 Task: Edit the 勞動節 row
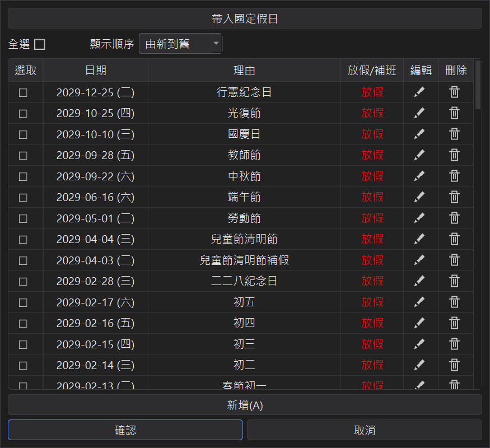coord(419,218)
